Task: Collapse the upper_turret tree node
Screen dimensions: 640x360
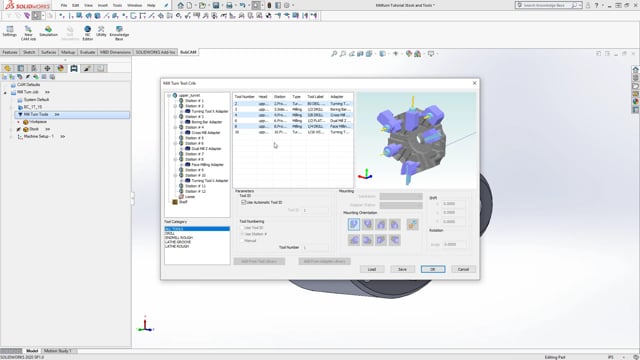Action: click(169, 96)
